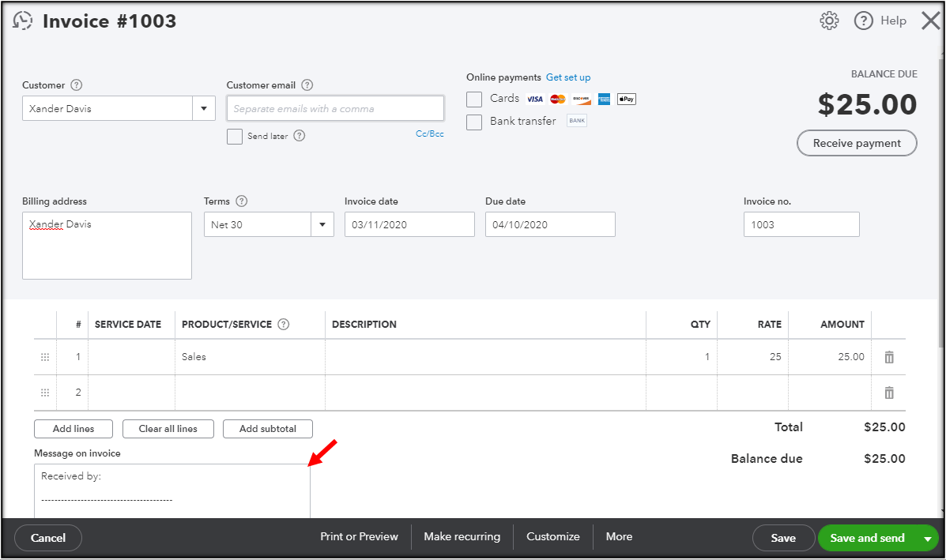The height and width of the screenshot is (560, 946).
Task: Click the Bank icon next to Bank transfer
Action: click(x=577, y=121)
